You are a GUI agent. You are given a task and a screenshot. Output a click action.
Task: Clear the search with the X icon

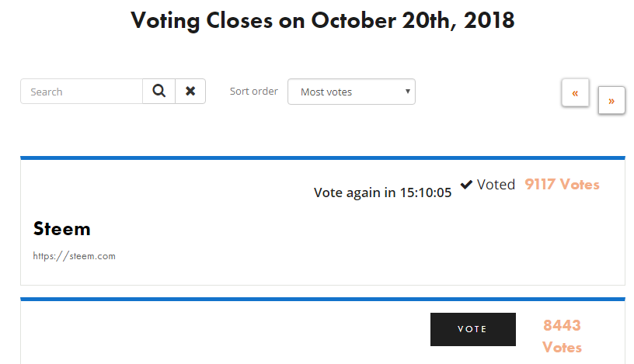(190, 92)
